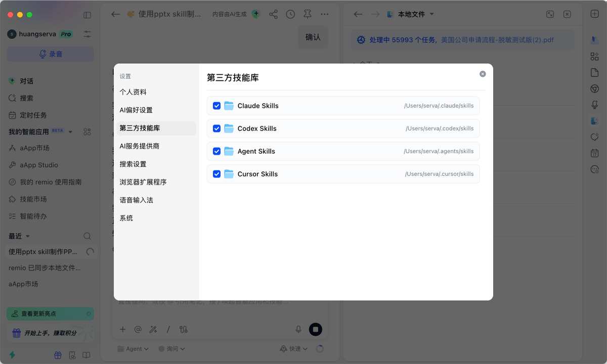Click the /Users/serva/.claude/skills path
The height and width of the screenshot is (364, 607).
tap(439, 106)
